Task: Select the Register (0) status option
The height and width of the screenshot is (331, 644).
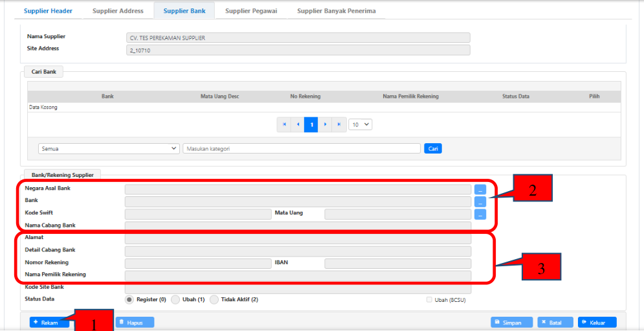Action: (x=129, y=300)
